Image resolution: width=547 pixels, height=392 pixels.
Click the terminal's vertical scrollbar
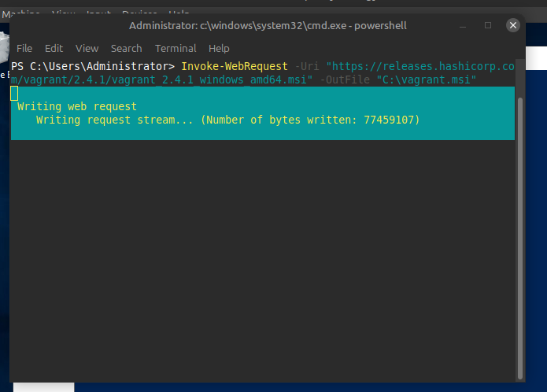[x=519, y=236]
